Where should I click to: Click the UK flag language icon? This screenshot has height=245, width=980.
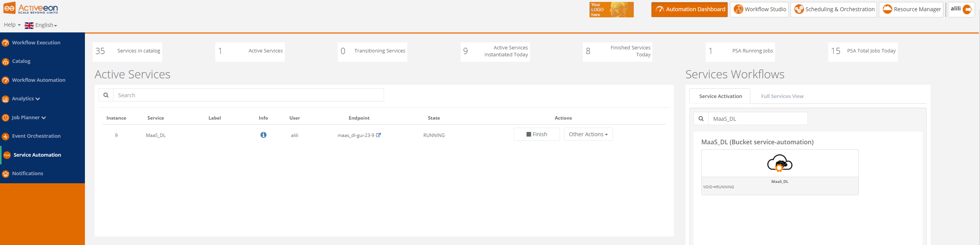click(29, 25)
